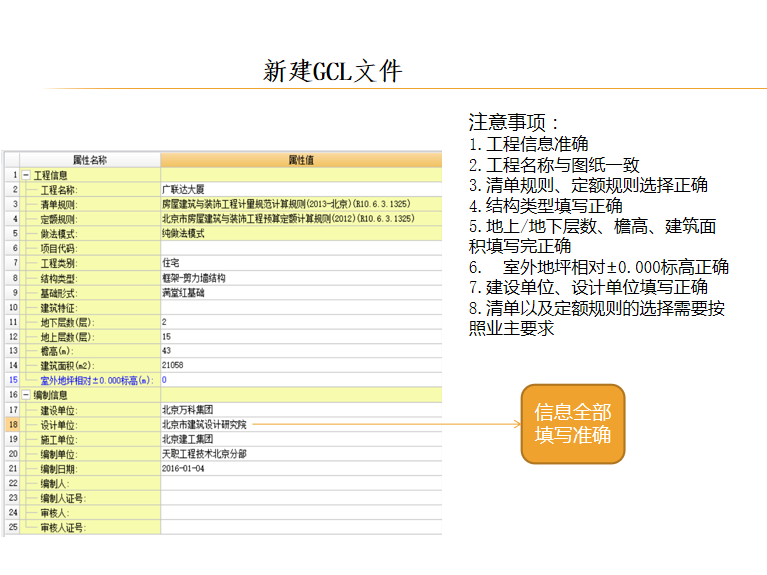Click the empty 项目代码 value field
The image size is (767, 575).
tap(300, 248)
